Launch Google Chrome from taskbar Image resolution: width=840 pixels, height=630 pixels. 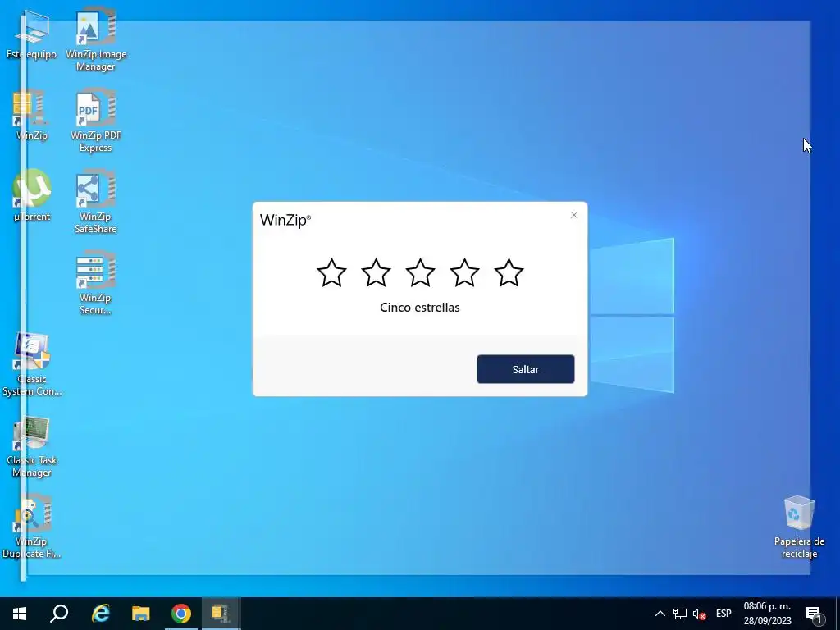tap(181, 614)
